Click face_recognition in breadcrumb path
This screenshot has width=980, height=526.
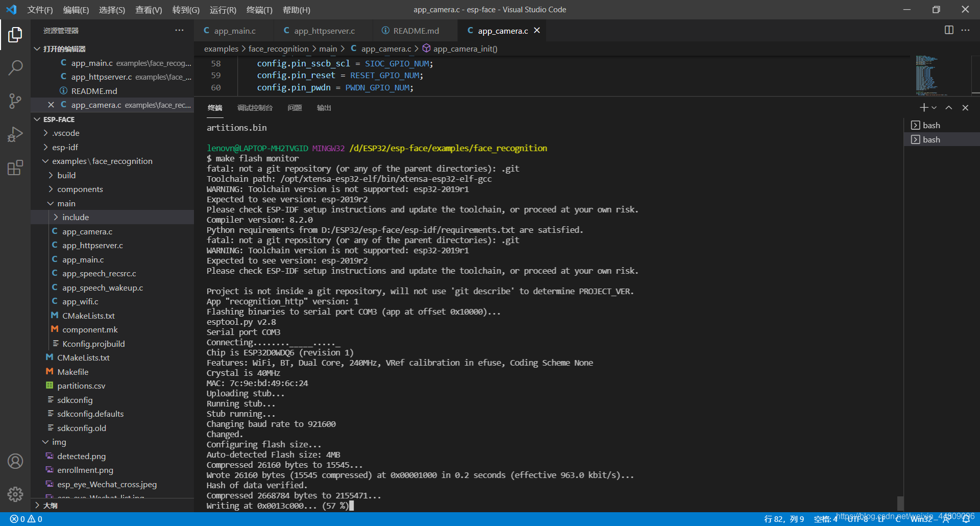279,49
